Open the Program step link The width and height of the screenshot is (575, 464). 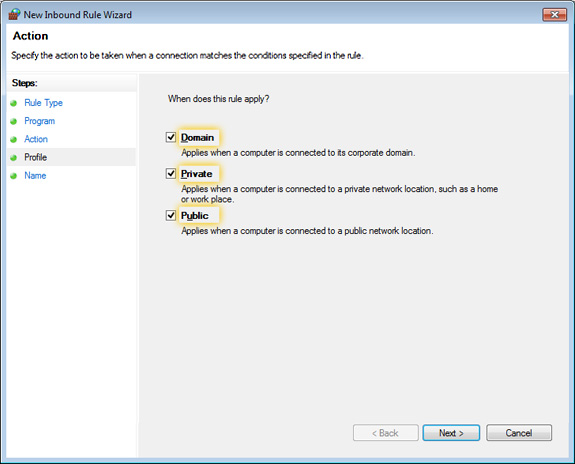pyautogui.click(x=40, y=121)
